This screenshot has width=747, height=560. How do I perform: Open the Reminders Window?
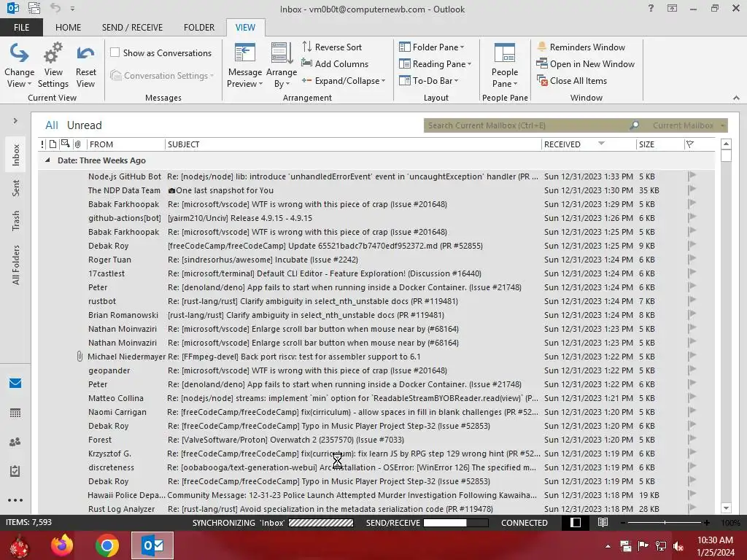click(581, 47)
